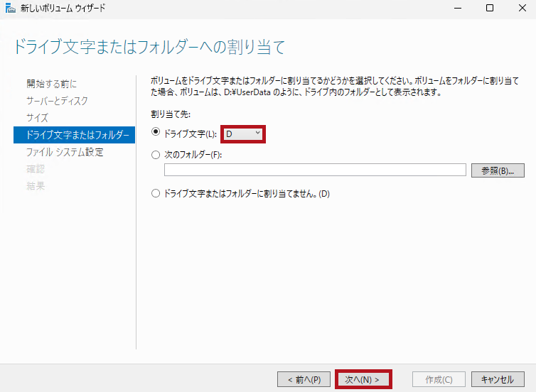Proceed with the 次へ(N) button

point(362,379)
